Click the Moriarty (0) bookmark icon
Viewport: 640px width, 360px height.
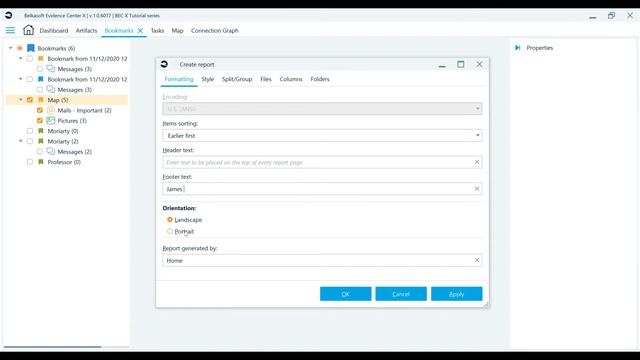pos(41,131)
